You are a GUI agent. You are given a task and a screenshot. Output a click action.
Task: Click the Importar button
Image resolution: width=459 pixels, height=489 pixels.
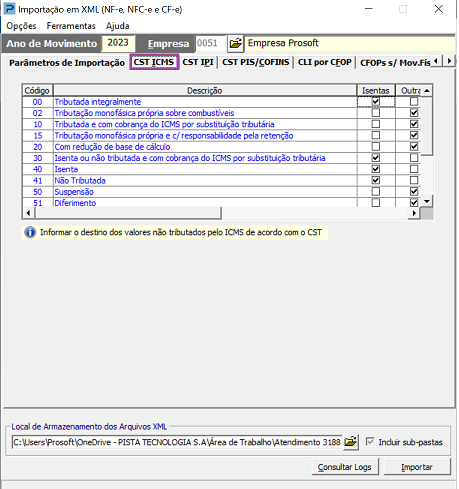click(417, 467)
